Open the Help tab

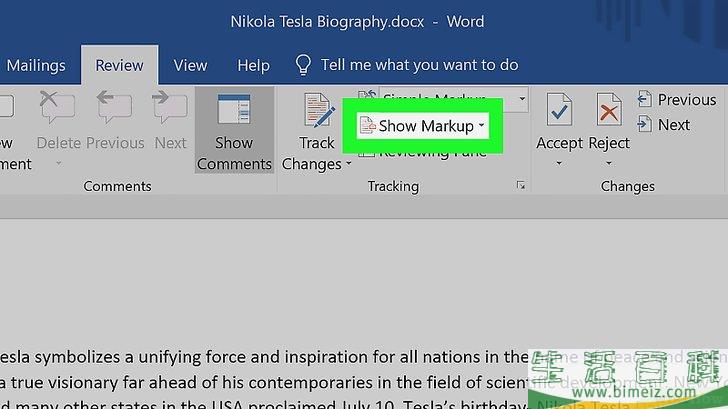[x=253, y=65]
